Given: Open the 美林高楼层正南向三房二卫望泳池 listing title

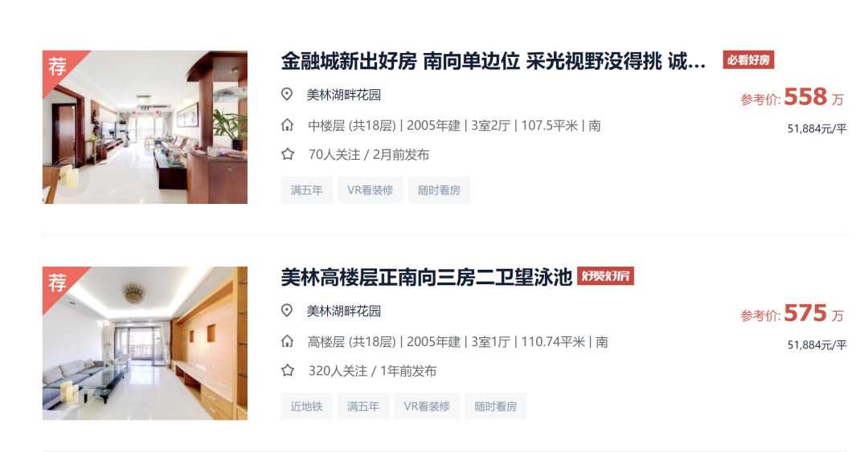Looking at the screenshot, I should click(x=426, y=277).
